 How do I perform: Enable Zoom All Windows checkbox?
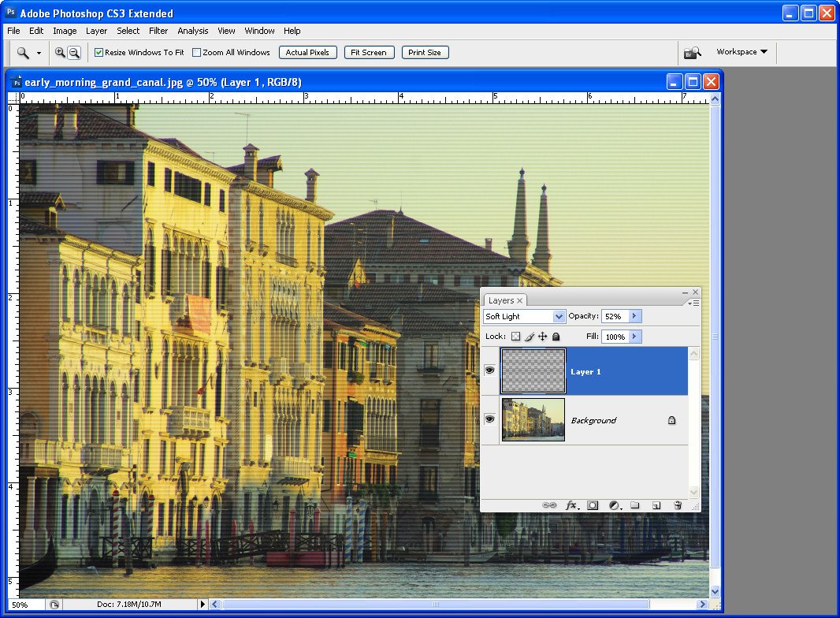pos(197,53)
